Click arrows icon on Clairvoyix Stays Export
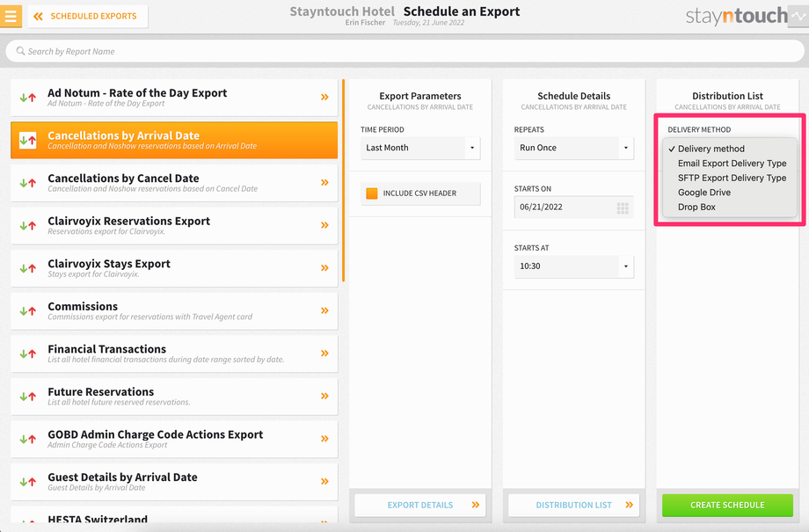The image size is (809, 532). coord(28,268)
